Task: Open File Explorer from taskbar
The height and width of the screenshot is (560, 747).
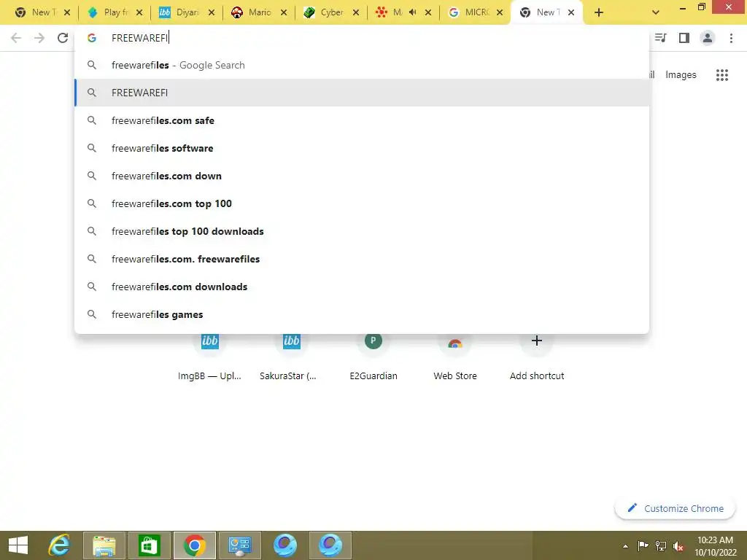Action: (x=104, y=545)
